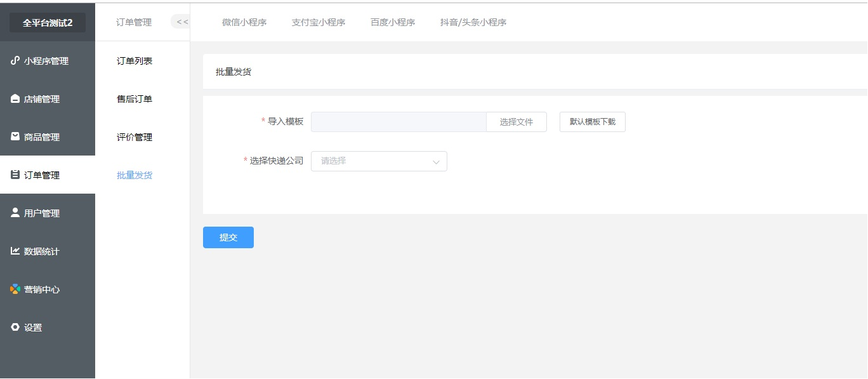This screenshot has height=379, width=868.
Task: Click the 选择文件 button
Action: tap(516, 122)
